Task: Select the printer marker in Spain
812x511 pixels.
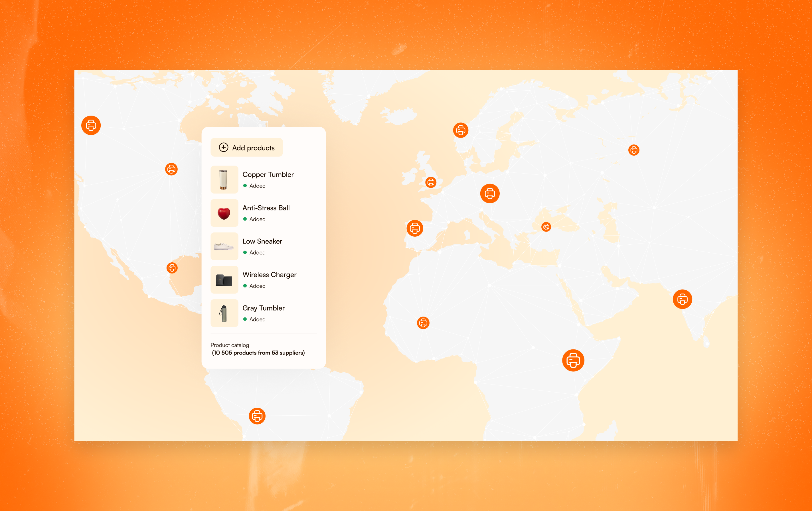Action: pos(415,228)
